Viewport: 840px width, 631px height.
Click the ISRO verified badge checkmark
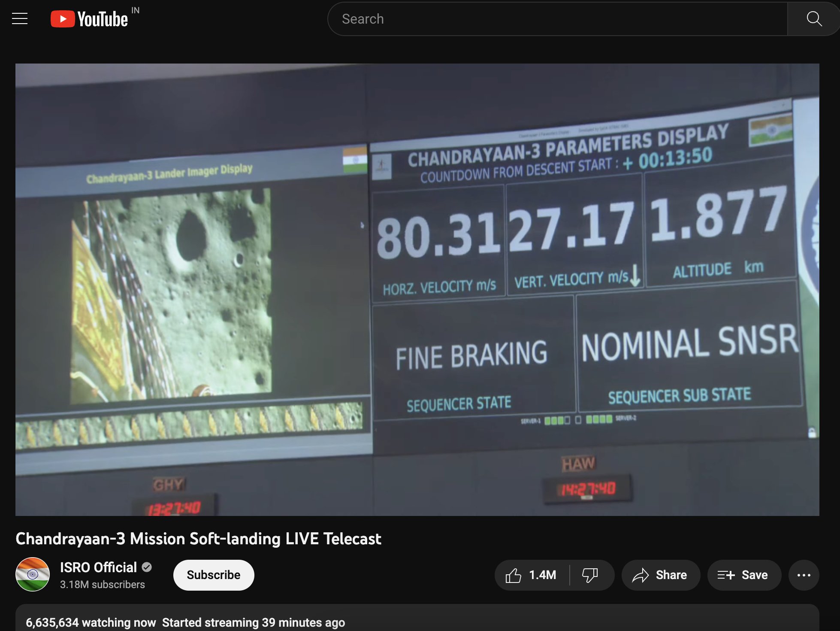tap(147, 567)
